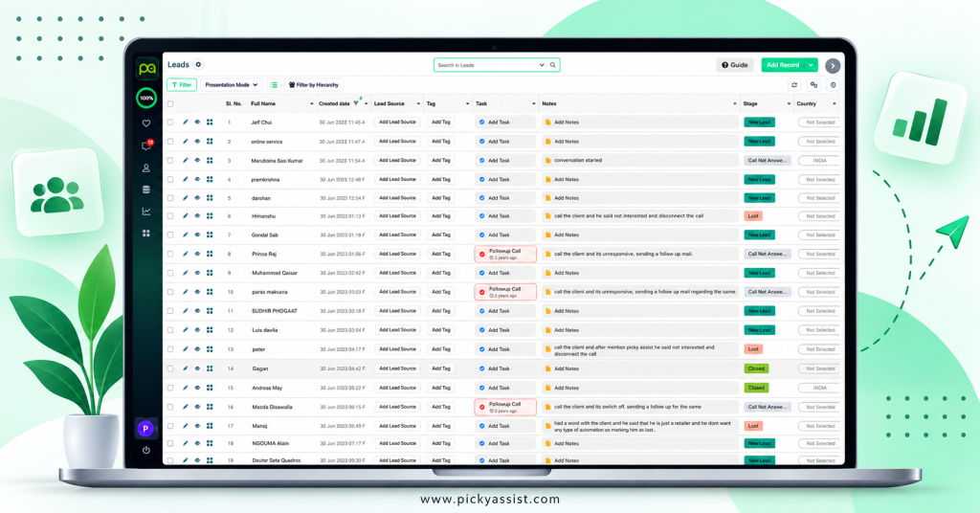The height and width of the screenshot is (513, 980).
Task: Toggle the eye view icon for Andreas May row
Action: [x=197, y=388]
